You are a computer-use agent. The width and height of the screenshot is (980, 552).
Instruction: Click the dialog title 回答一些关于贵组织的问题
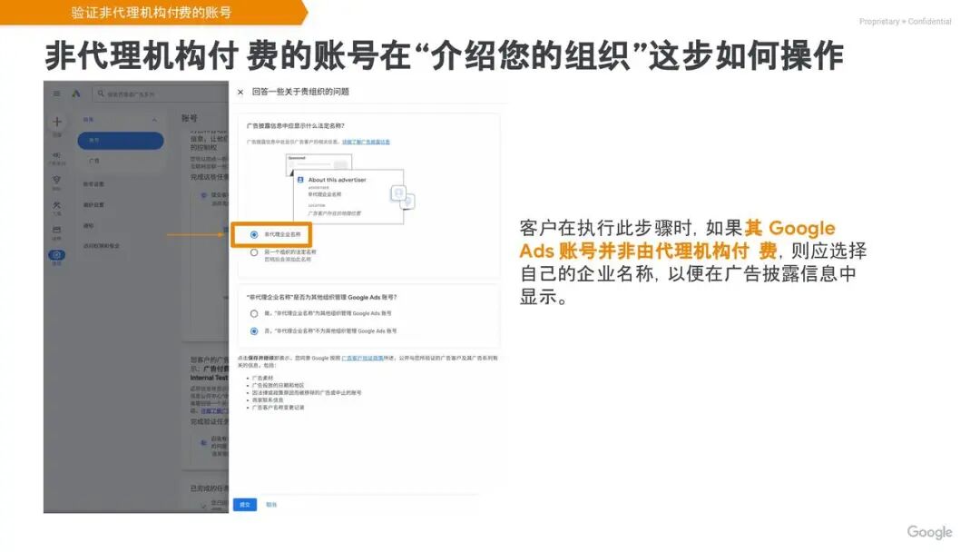click(300, 92)
